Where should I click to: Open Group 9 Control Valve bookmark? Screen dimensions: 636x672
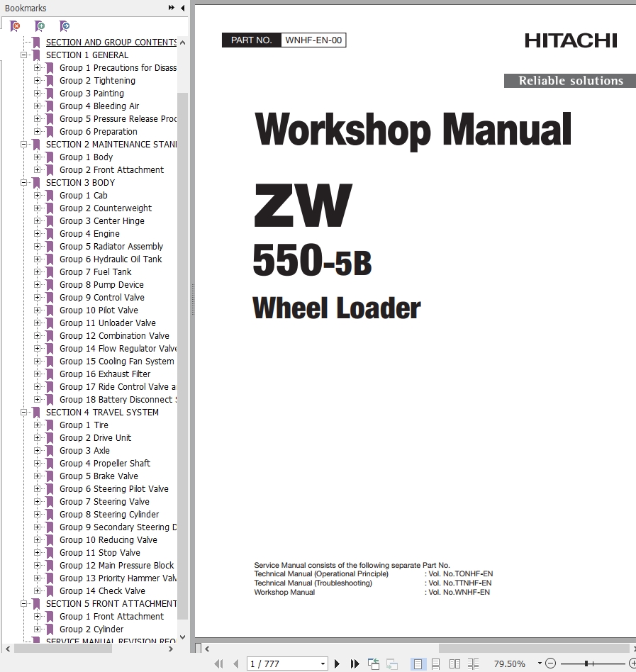click(102, 298)
